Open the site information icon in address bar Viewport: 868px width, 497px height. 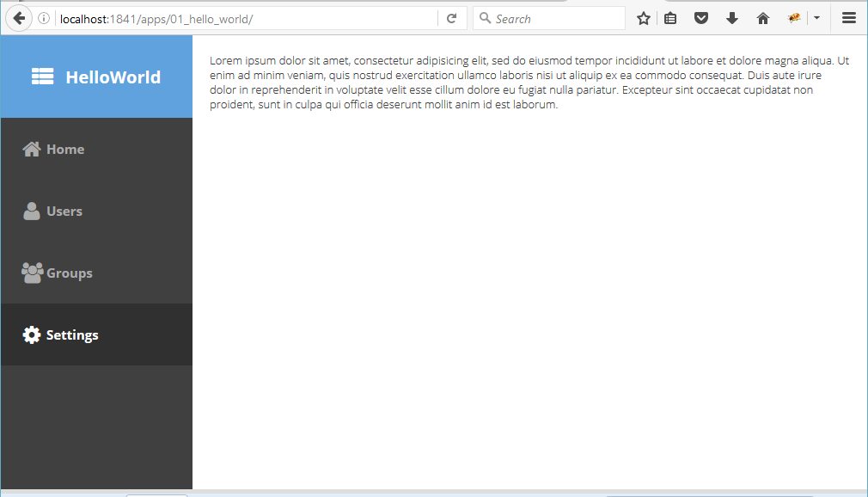(44, 18)
